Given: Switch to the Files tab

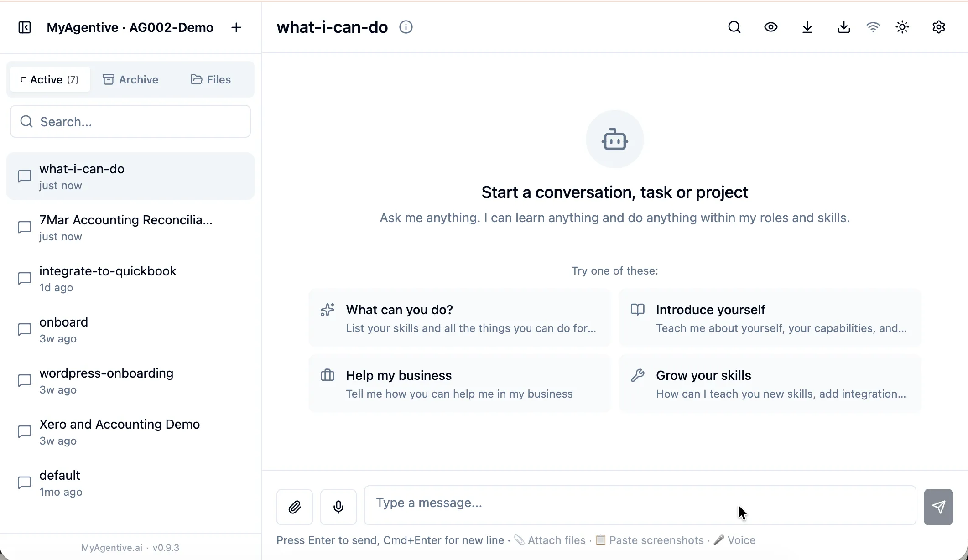Looking at the screenshot, I should (x=210, y=79).
